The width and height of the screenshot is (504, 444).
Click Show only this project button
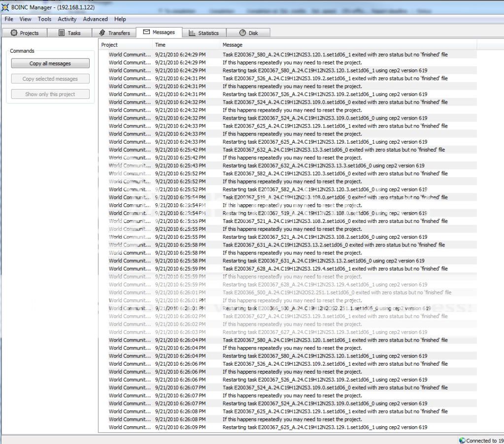50,94
